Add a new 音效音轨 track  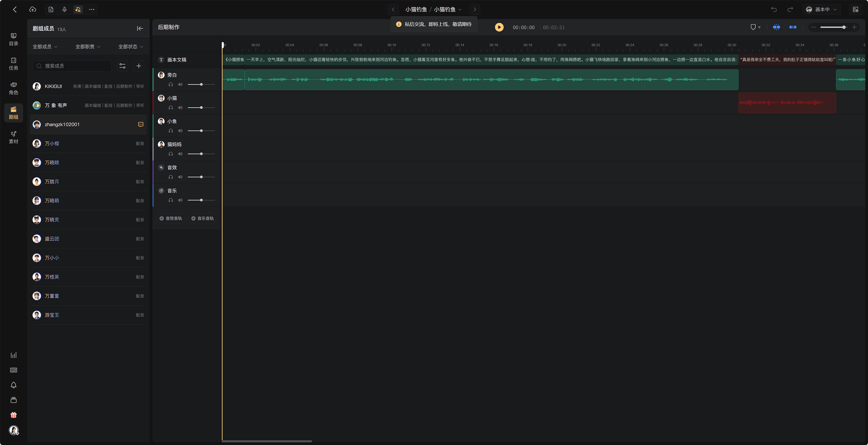[171, 219]
